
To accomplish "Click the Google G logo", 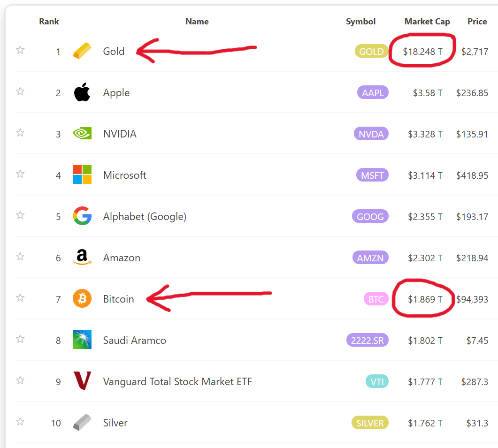I will coord(82,216).
